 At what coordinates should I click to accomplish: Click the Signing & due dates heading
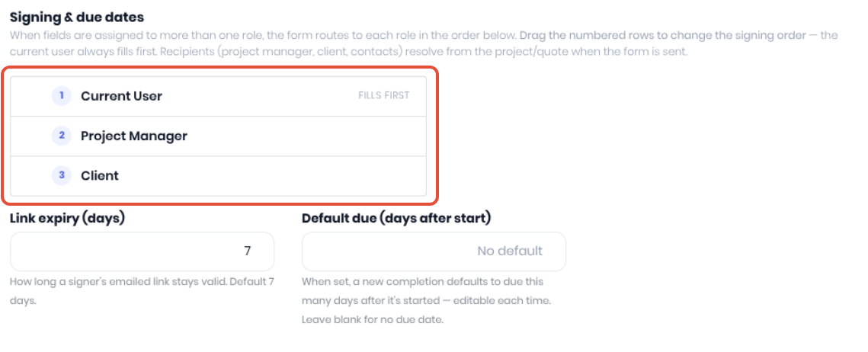[77, 18]
